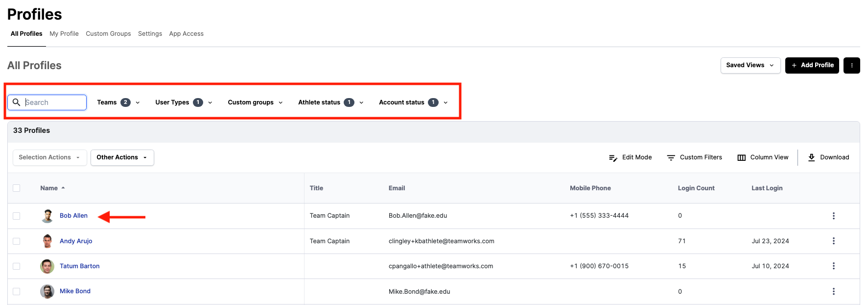Click Tatum Barton's avatar picture
This screenshot has height=305, width=868.
pos(47,266)
